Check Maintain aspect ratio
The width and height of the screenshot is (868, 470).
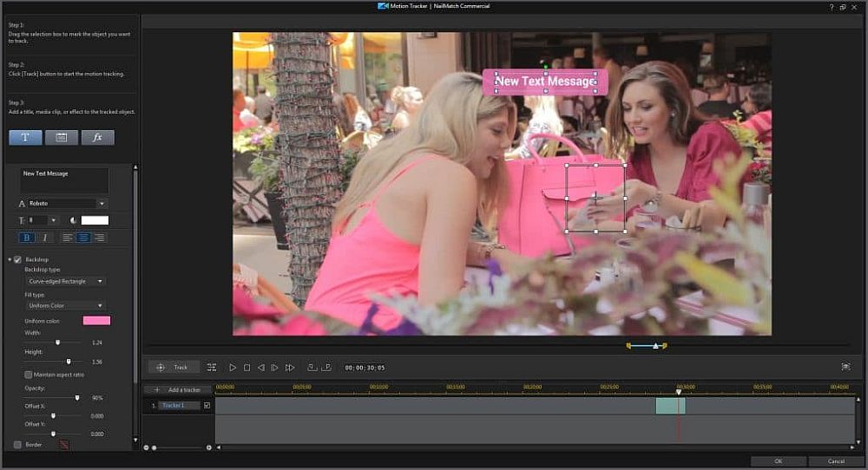tap(29, 375)
